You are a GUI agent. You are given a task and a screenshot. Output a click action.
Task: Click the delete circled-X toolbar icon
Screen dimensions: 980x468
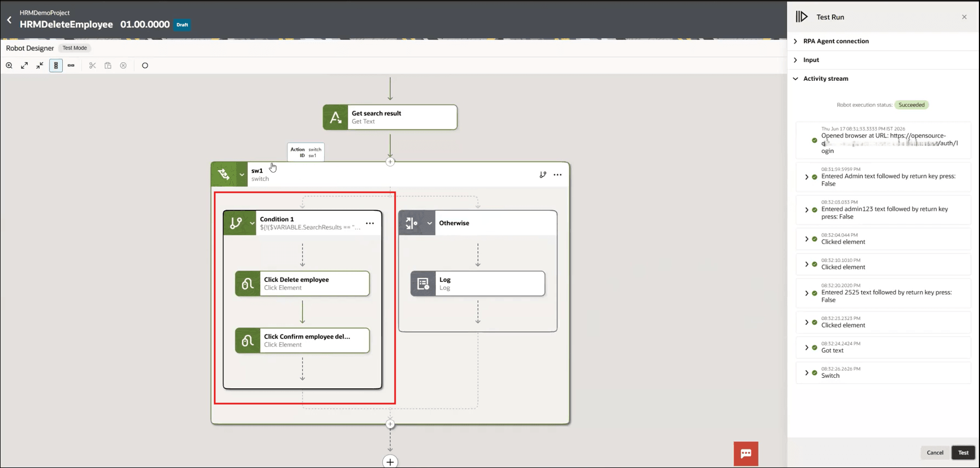coord(124,66)
